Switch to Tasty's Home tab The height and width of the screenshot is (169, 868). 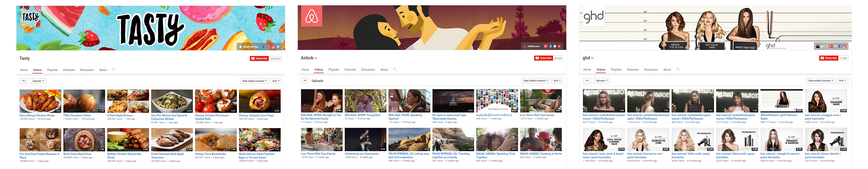[24, 70]
